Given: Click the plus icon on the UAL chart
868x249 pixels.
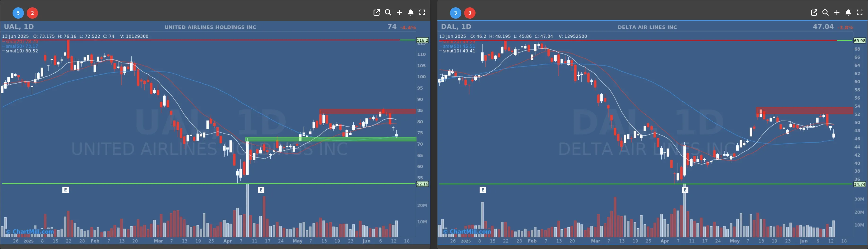Looking at the screenshot, I should 399,13.
